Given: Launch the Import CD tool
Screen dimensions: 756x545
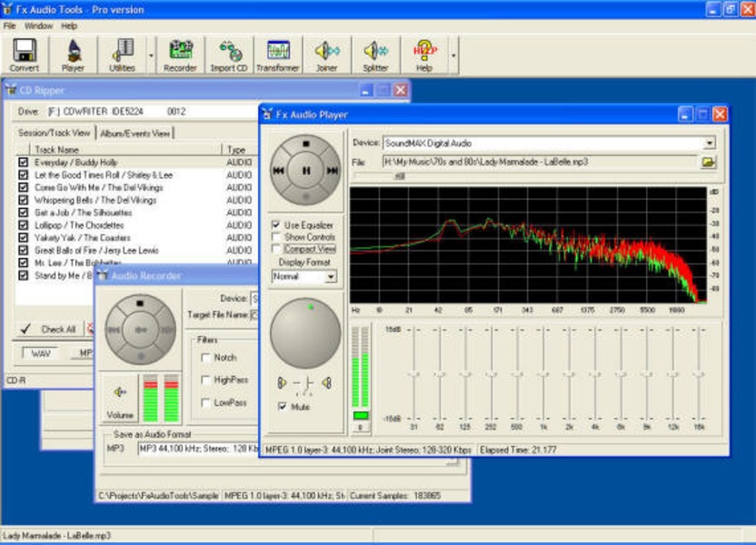Looking at the screenshot, I should tap(228, 54).
